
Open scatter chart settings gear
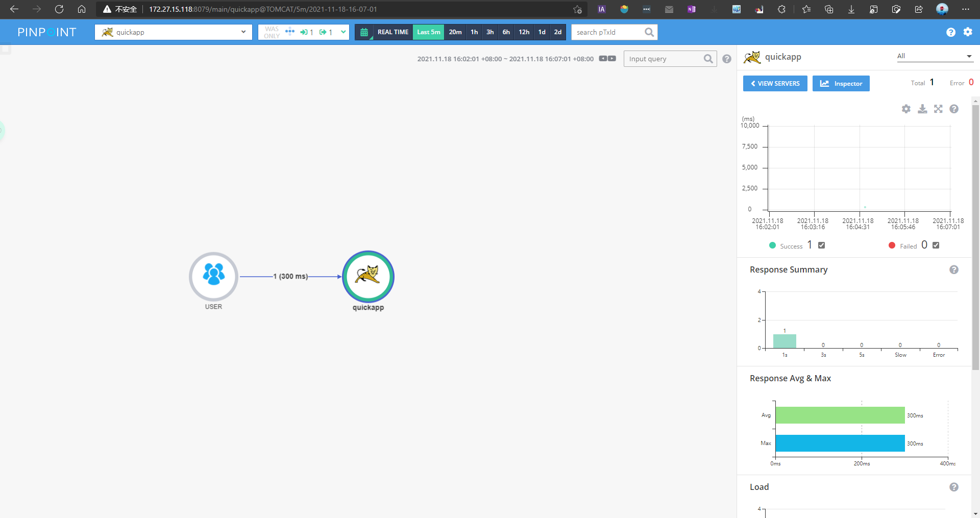point(906,109)
